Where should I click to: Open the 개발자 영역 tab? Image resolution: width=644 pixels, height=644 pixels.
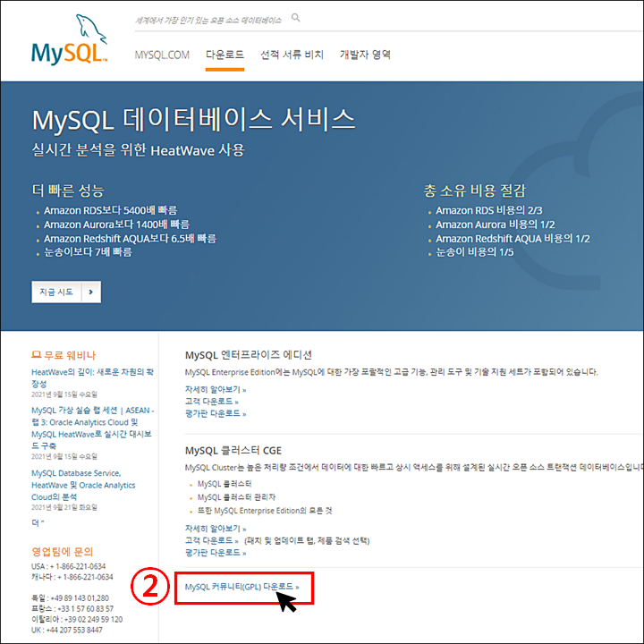tap(365, 55)
